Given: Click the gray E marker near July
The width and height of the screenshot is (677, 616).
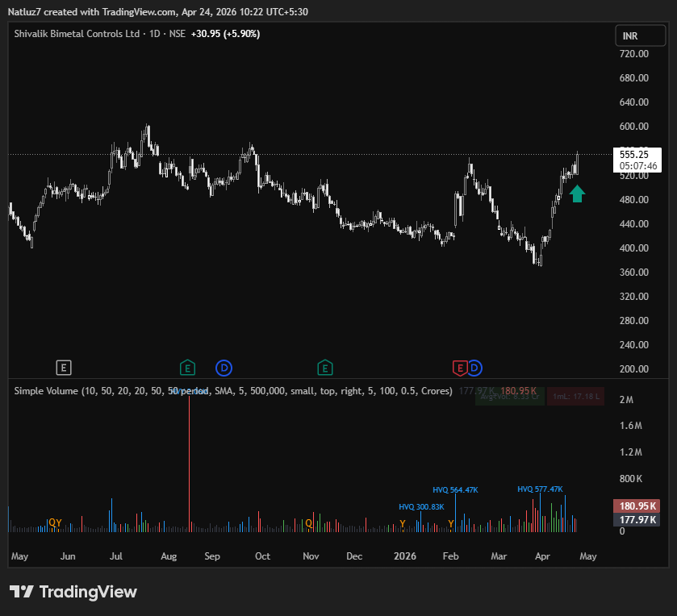Looking at the screenshot, I should click(x=64, y=368).
